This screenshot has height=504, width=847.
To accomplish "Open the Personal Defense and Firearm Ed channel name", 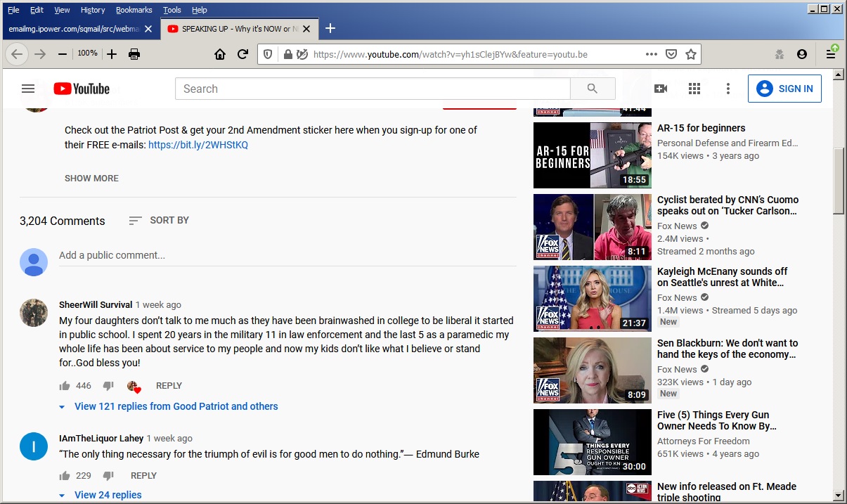I will 728,143.
